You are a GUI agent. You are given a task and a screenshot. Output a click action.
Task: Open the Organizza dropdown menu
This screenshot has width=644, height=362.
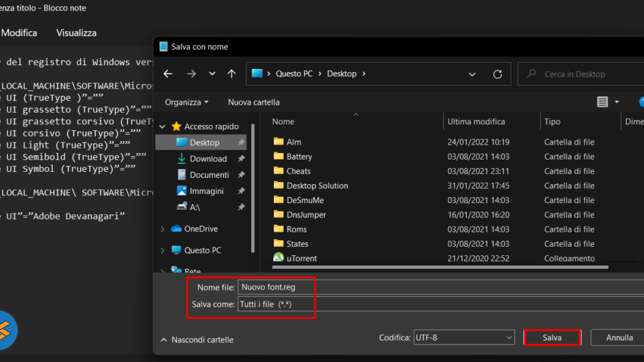[187, 102]
